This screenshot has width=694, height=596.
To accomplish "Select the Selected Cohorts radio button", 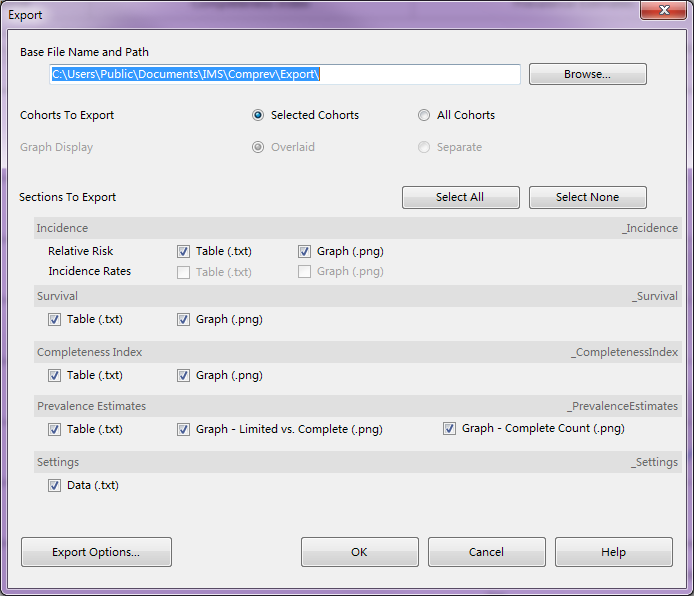I will (259, 115).
